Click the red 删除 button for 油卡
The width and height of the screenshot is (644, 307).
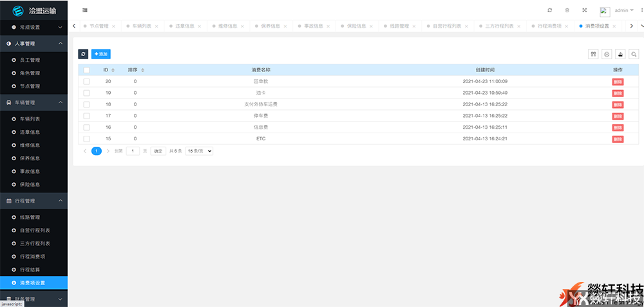(618, 93)
